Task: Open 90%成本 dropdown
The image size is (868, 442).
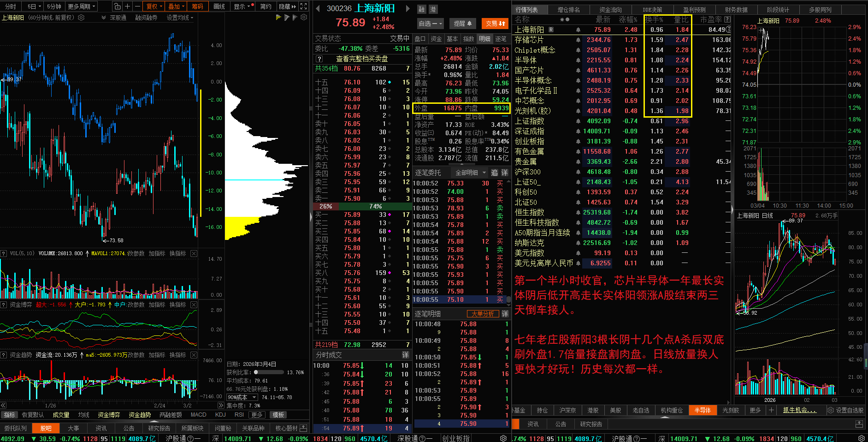Action: 242,397
